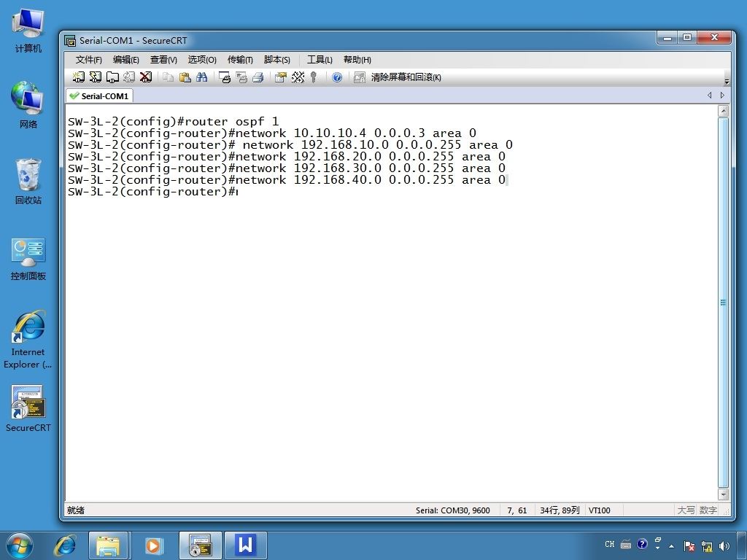Open the 选项(O) menu
Screen dimensions: 747x560
(202, 60)
